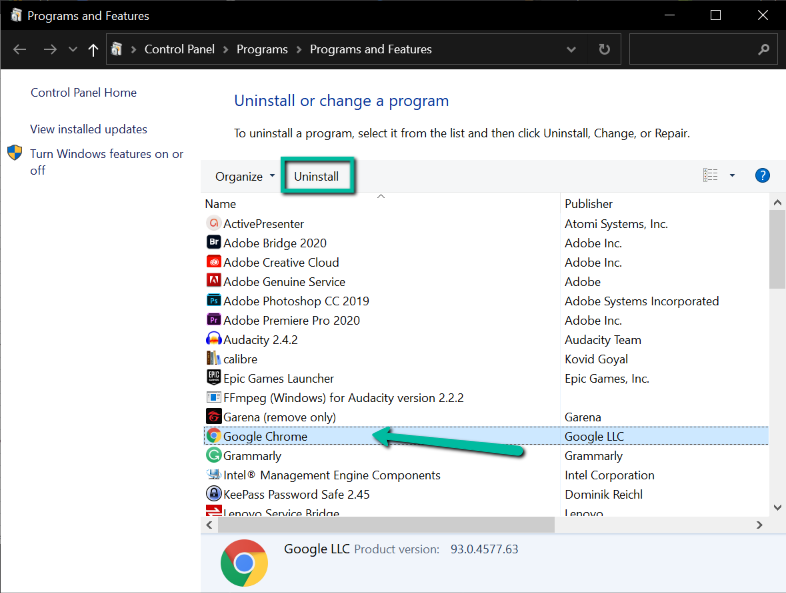Click the up-folder arrow in navigation

93,49
